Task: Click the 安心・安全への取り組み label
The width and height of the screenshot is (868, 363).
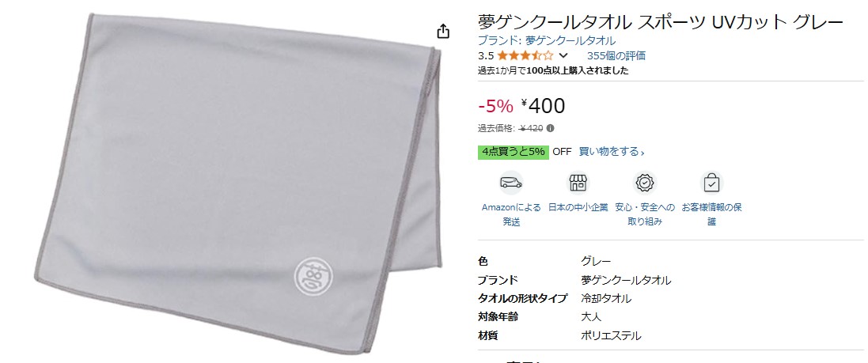Action: pos(645,214)
